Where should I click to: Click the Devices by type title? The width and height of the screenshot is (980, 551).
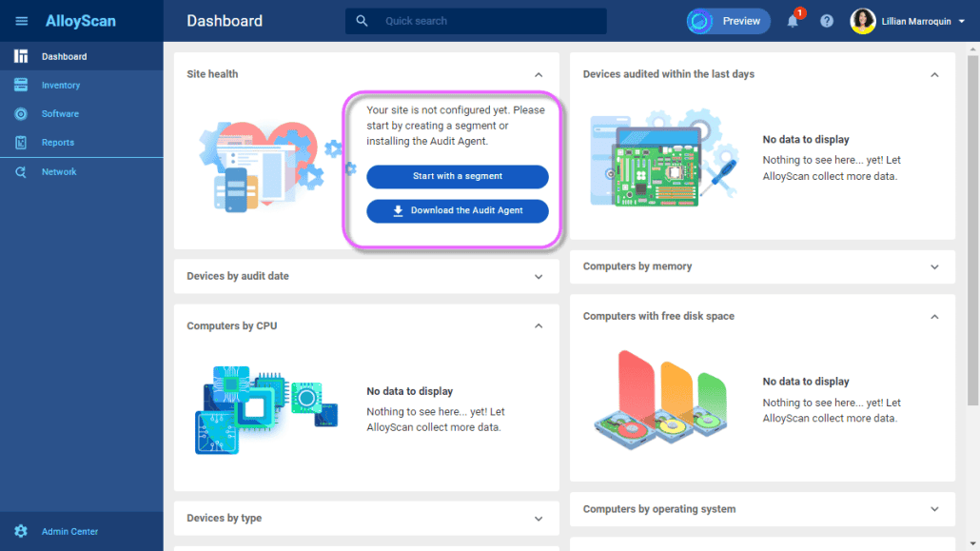point(225,518)
